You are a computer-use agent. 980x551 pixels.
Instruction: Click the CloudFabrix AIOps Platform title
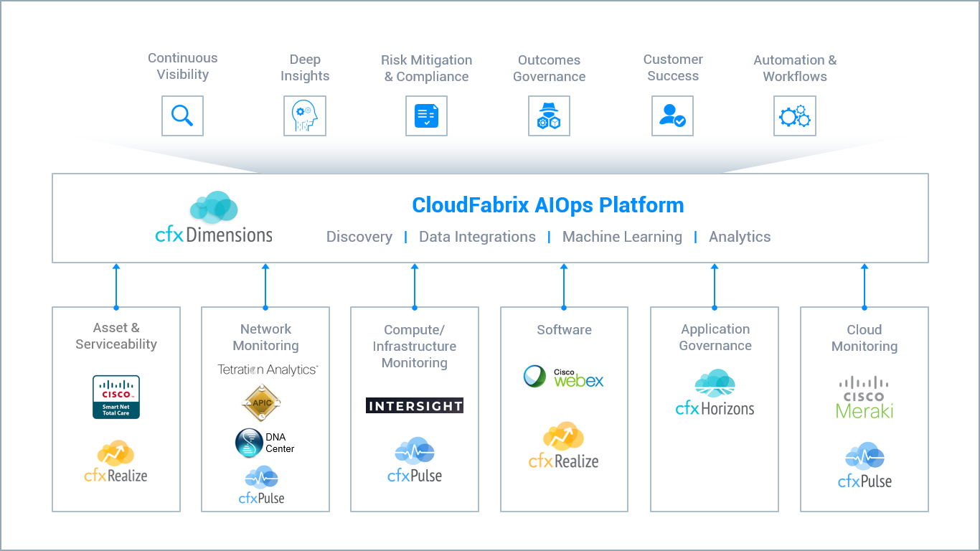tap(547, 205)
